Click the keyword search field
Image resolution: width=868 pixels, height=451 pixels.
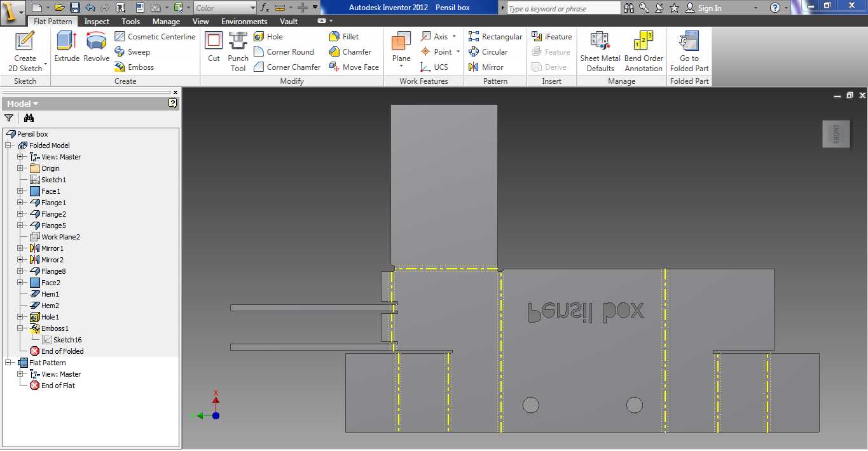click(x=564, y=8)
